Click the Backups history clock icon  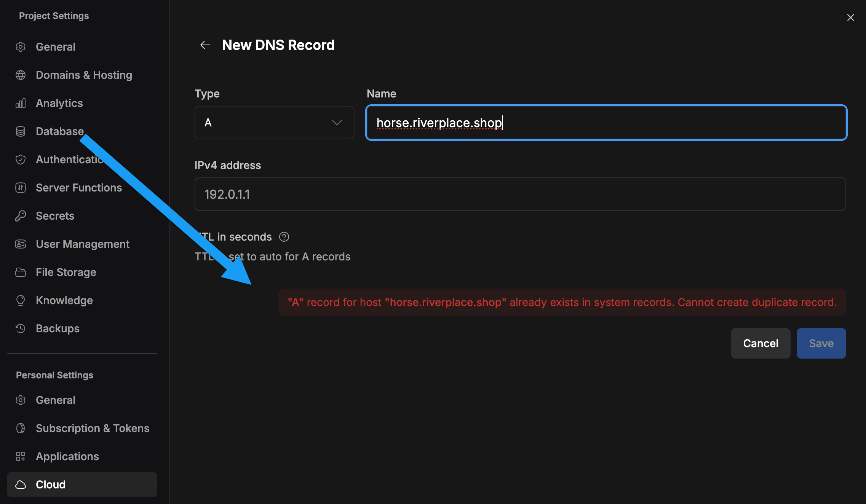point(21,329)
